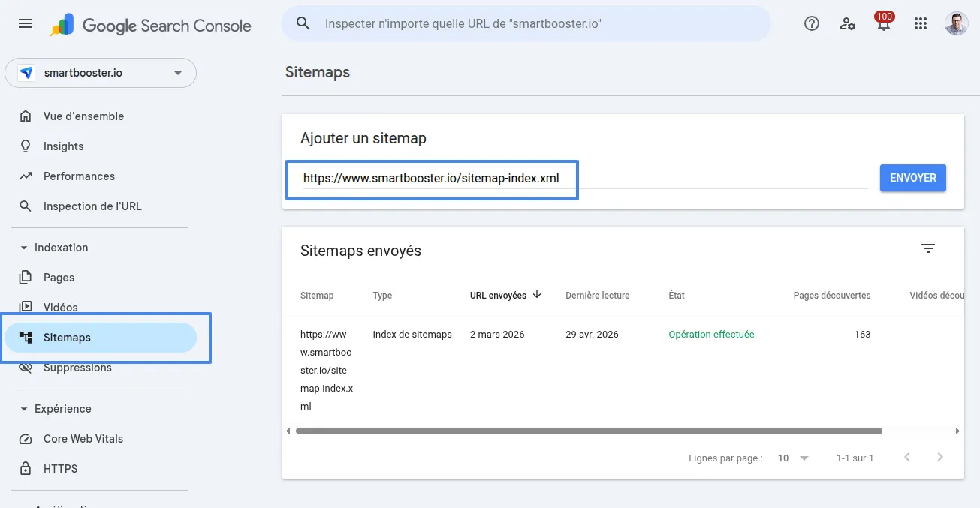Image resolution: width=980 pixels, height=508 pixels.
Task: Go to next page of sitemap rows
Action: pos(940,457)
